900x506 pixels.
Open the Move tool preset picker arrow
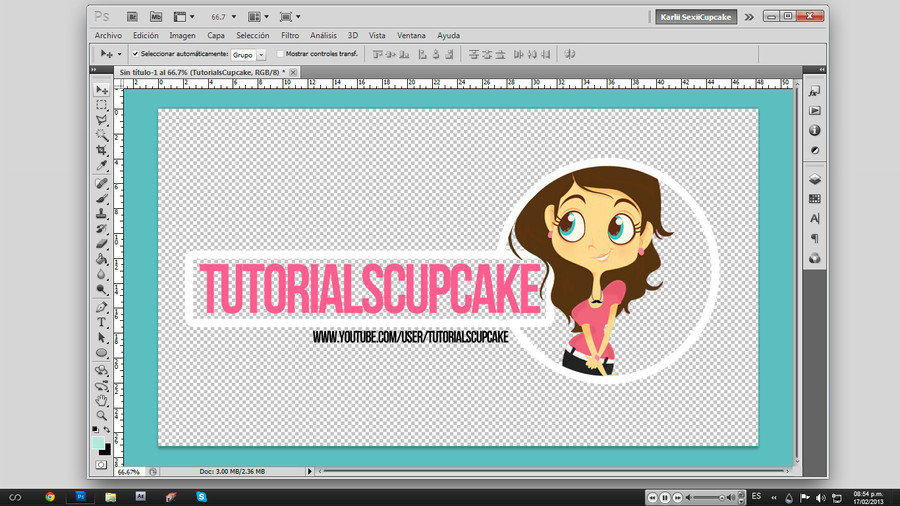(x=119, y=54)
